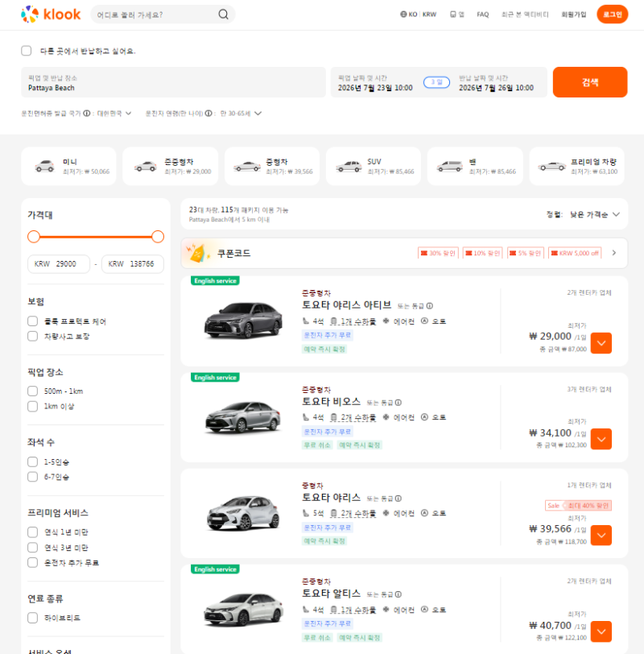
Task: Click the minimum price slider handle
Action: click(34, 237)
